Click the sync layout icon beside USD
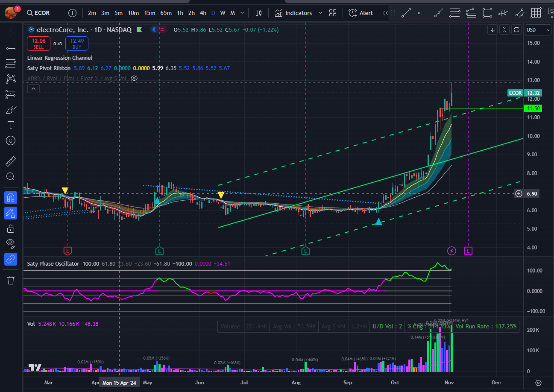Screen dimensions: 554x392 517,30
